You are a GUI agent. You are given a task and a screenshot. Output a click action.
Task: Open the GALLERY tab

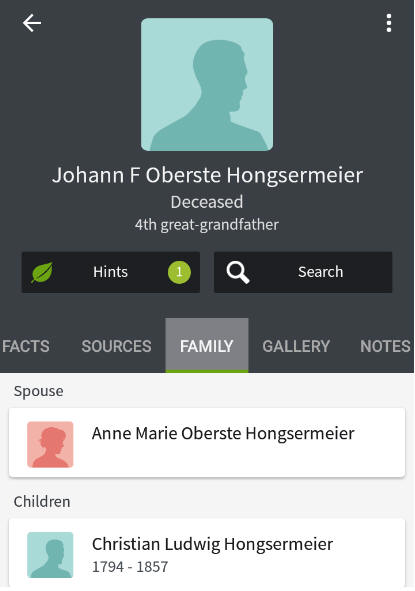(296, 346)
